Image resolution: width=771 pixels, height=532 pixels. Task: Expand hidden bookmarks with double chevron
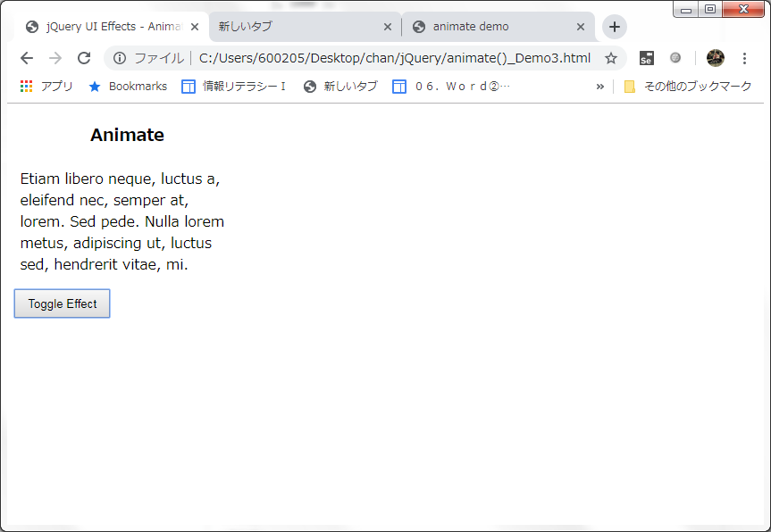pyautogui.click(x=600, y=87)
